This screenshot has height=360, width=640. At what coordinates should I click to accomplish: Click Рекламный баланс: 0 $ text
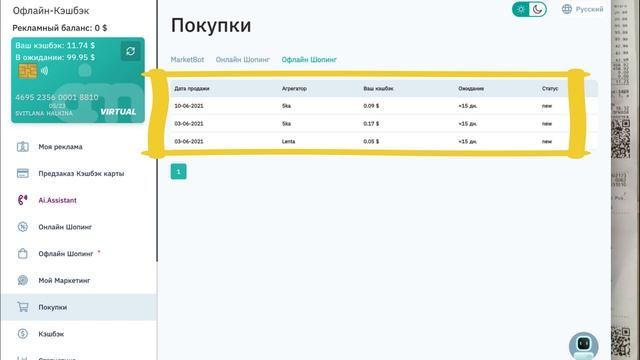[60, 28]
